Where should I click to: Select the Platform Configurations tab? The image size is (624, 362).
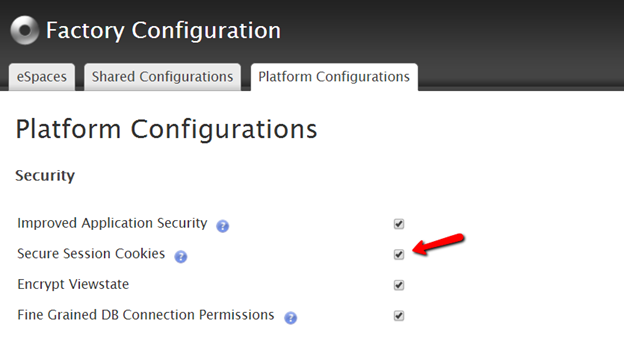pyautogui.click(x=334, y=77)
